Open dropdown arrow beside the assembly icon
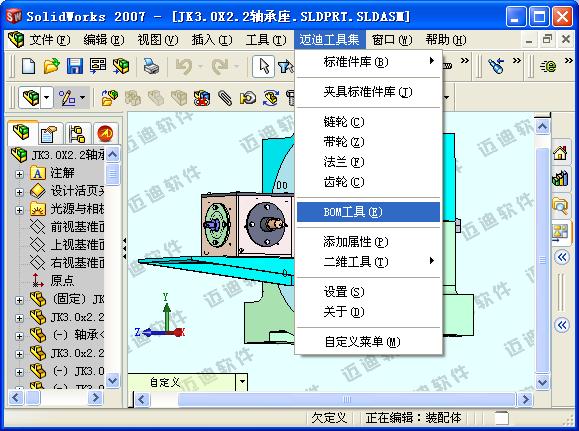 (x=47, y=98)
